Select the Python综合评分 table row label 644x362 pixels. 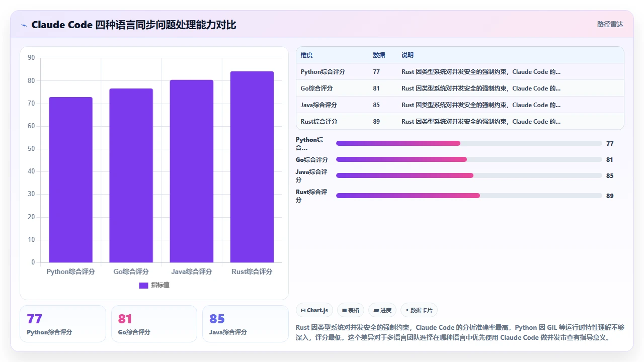[x=323, y=71]
